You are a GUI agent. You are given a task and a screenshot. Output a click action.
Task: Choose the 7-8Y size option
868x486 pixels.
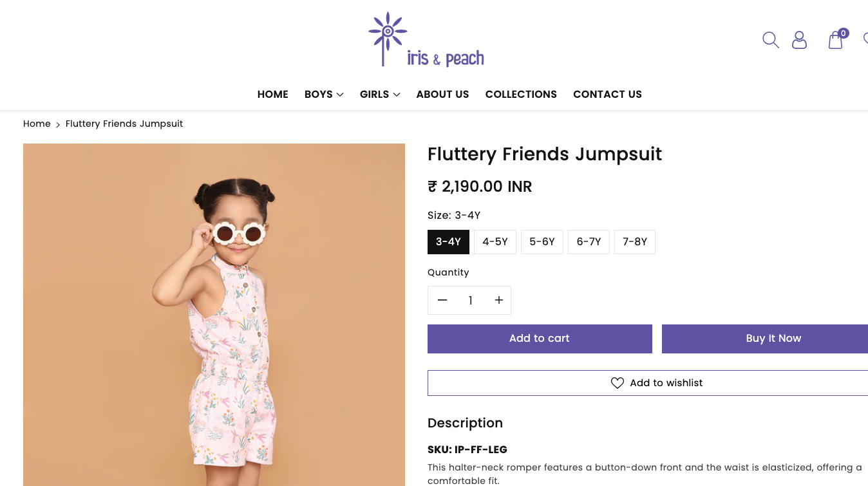point(634,242)
